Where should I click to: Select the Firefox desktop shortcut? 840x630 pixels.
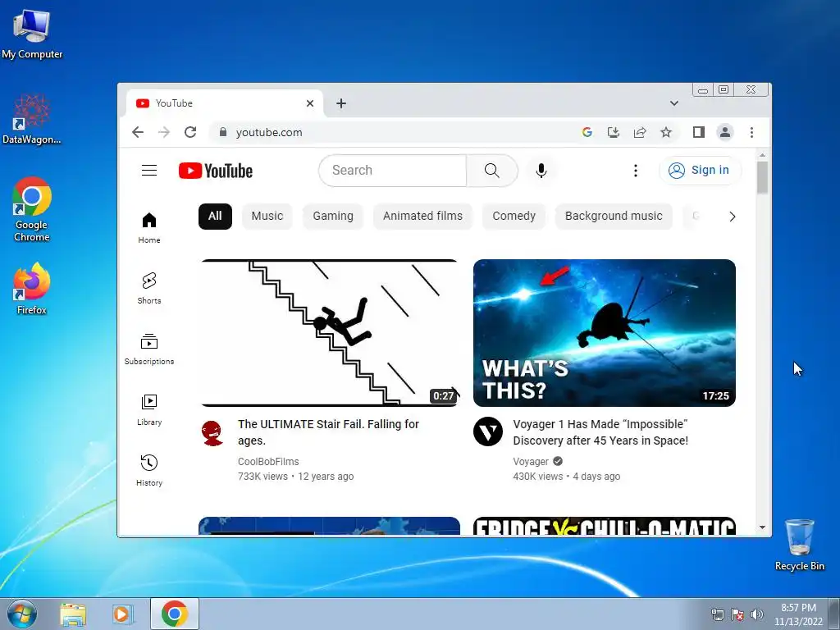tap(32, 290)
